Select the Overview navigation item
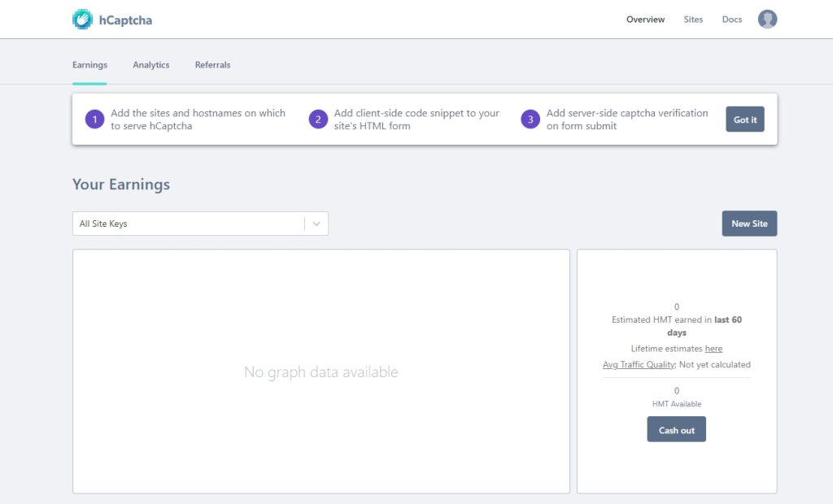Image resolution: width=833 pixels, height=504 pixels. [645, 20]
